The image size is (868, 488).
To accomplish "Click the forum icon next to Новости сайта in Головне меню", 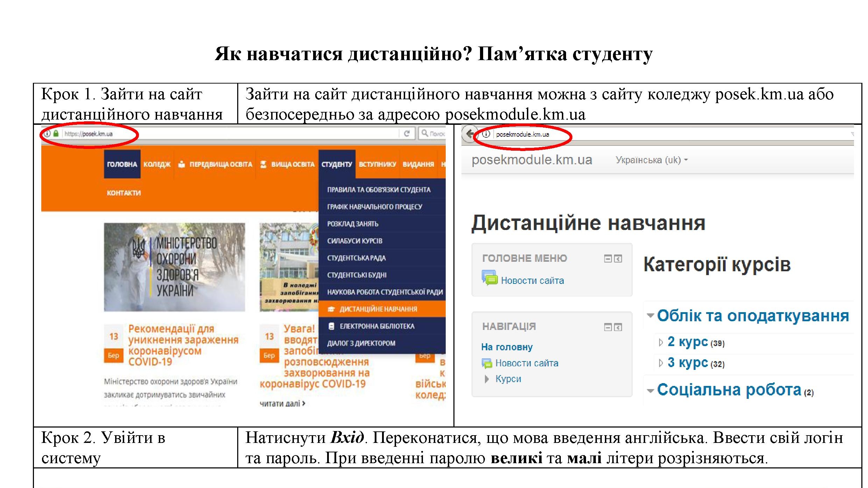I will (489, 278).
